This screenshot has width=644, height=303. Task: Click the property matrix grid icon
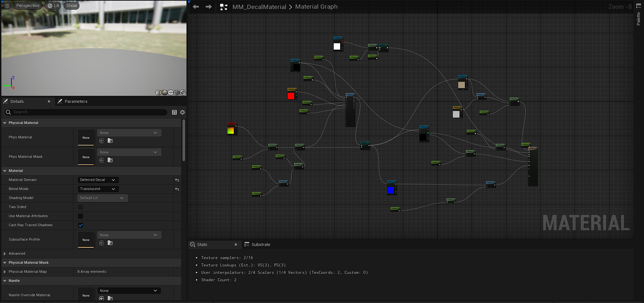tap(174, 112)
